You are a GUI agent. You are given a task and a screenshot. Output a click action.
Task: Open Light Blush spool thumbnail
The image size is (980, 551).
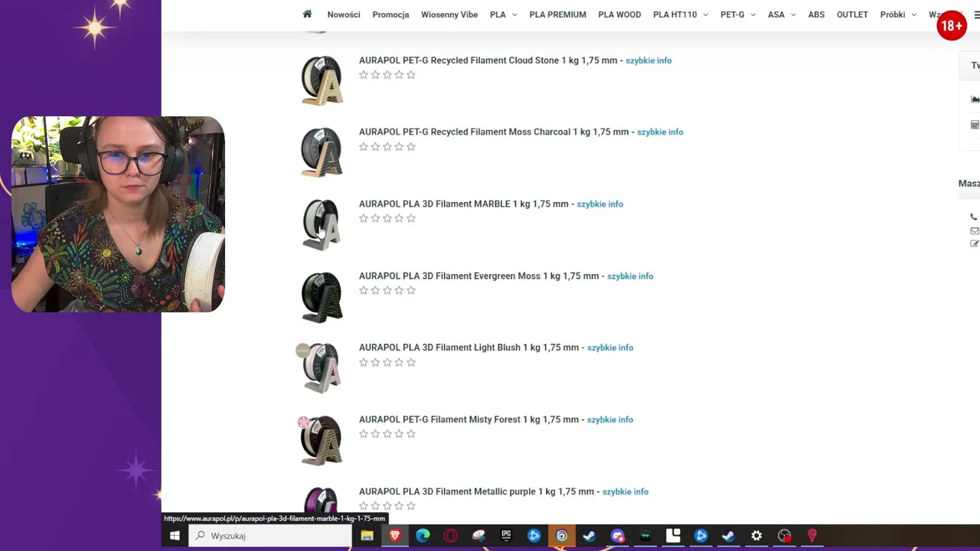click(x=322, y=367)
